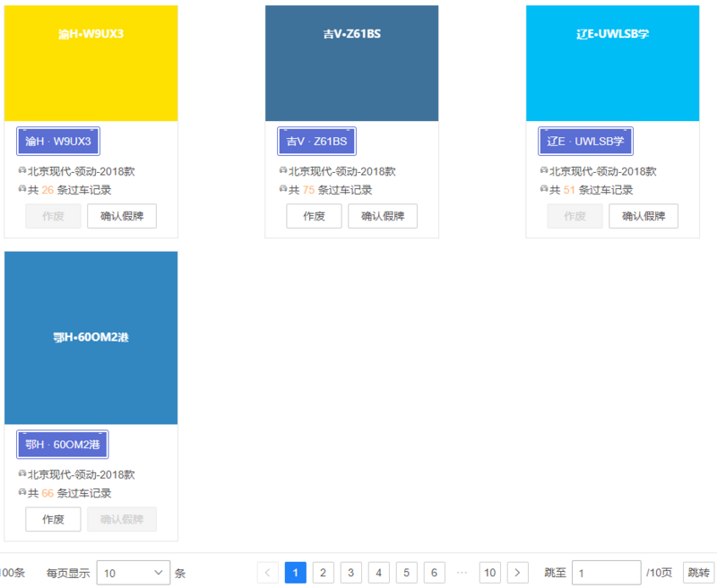The image size is (717, 588).
Task: Select page 1 in pagination
Action: pos(296,573)
